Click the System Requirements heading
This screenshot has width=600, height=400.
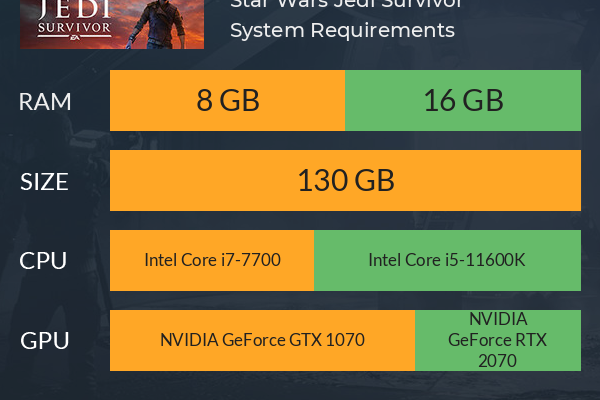342,30
